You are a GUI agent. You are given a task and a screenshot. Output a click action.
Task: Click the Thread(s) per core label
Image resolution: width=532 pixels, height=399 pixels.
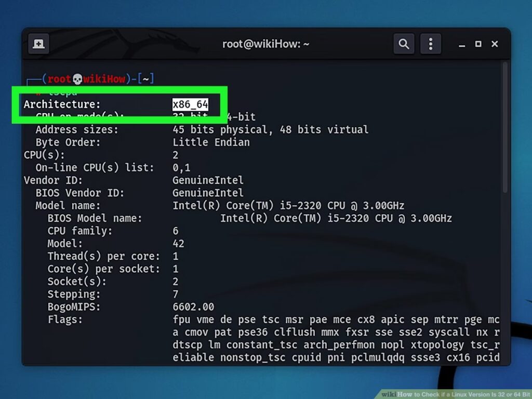coord(104,256)
